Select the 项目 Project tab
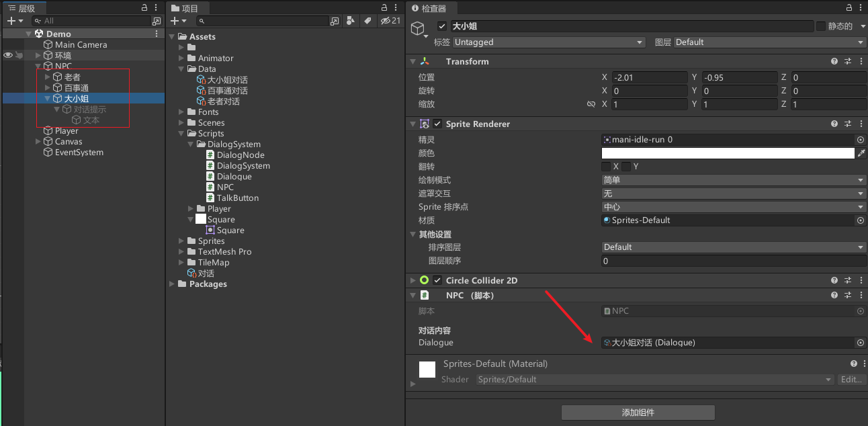 click(x=188, y=8)
